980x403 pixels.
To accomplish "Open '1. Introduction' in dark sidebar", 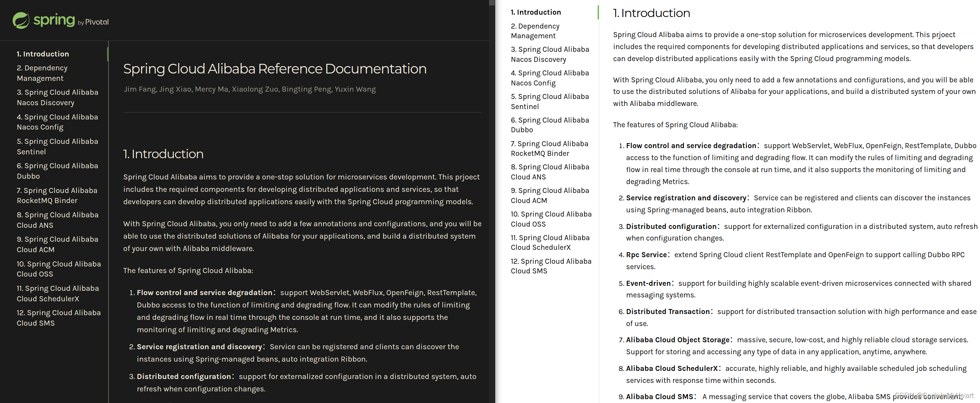I will click(43, 54).
